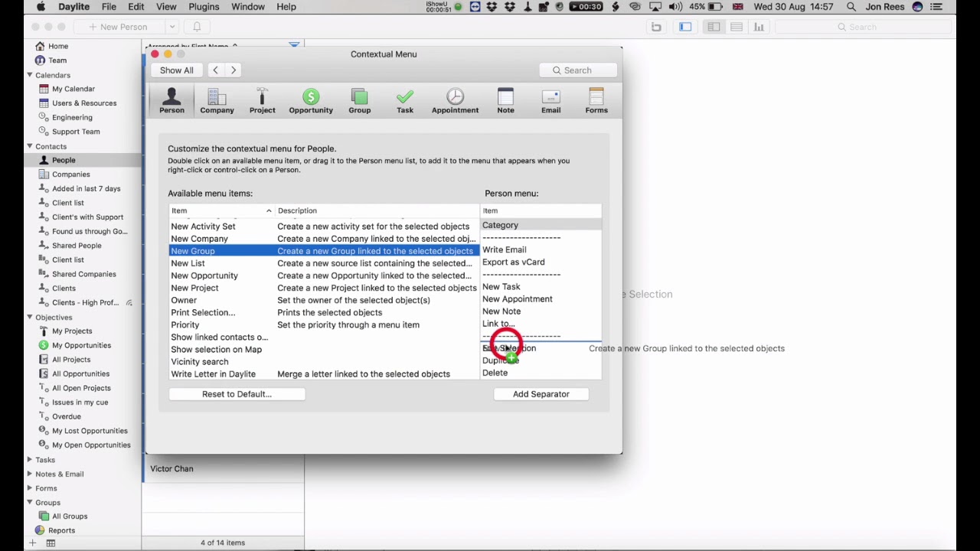
Task: Open the New Person dropdown arrow
Action: pyautogui.click(x=171, y=27)
